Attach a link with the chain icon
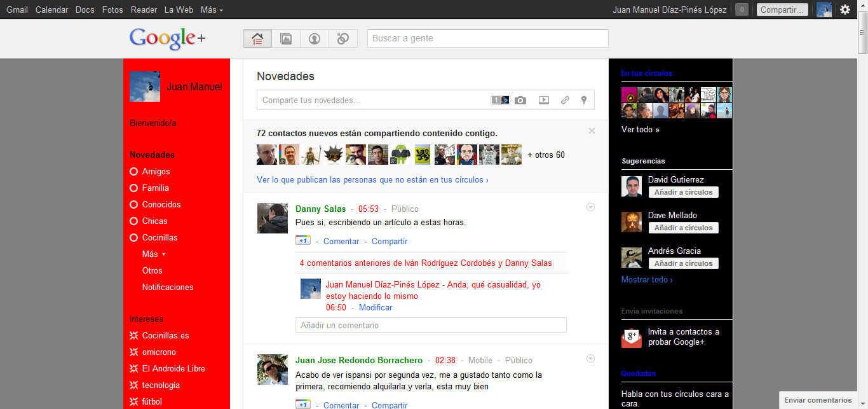 (x=565, y=100)
